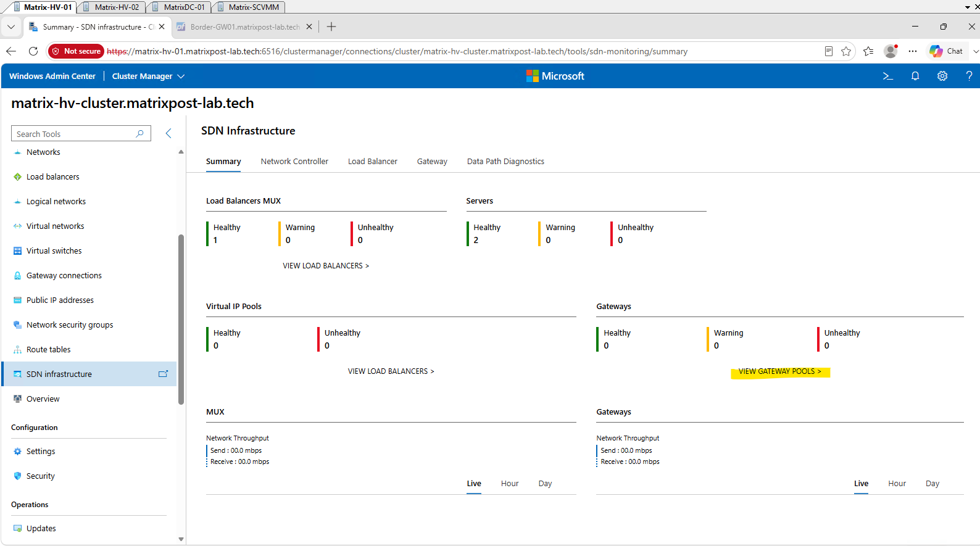
Task: Open the browser tab list dropdown
Action: pyautogui.click(x=11, y=27)
